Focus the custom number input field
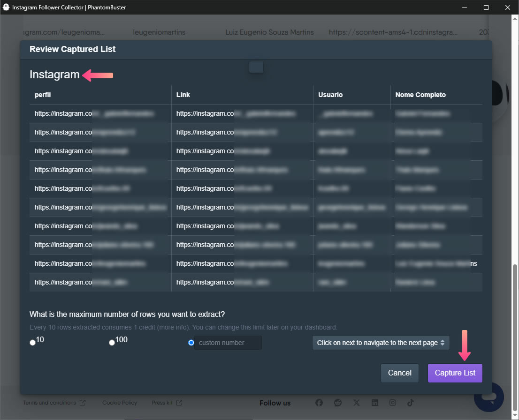Screen dimensions: 519x420 coord(228,343)
